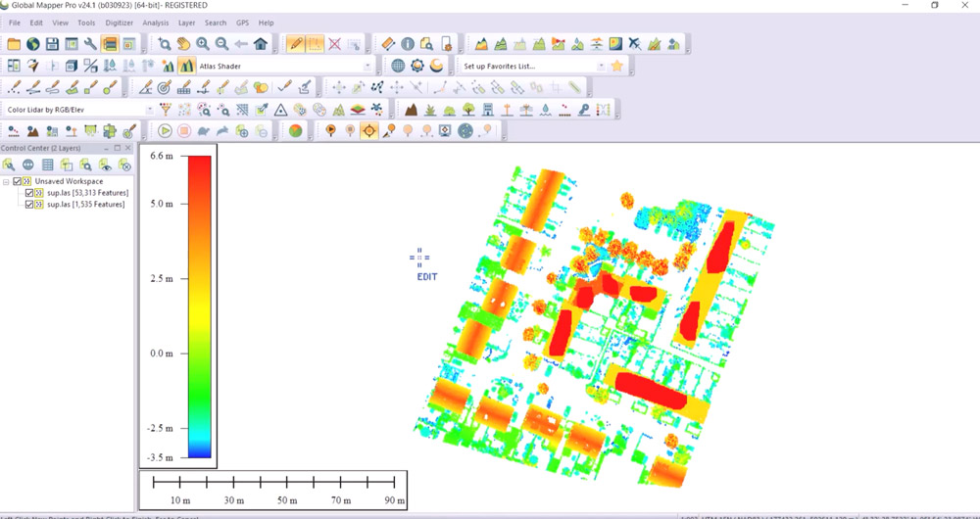The height and width of the screenshot is (519, 980).
Task: Open the Help menu
Action: [267, 23]
